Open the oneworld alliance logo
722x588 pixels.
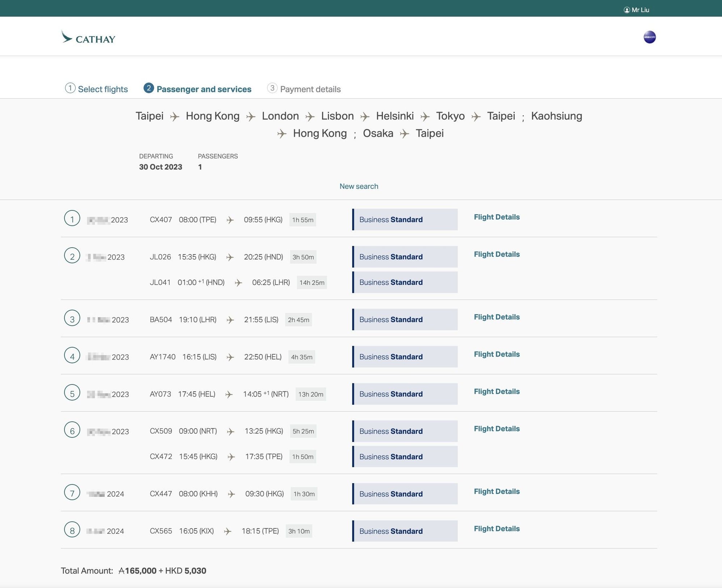click(x=650, y=37)
